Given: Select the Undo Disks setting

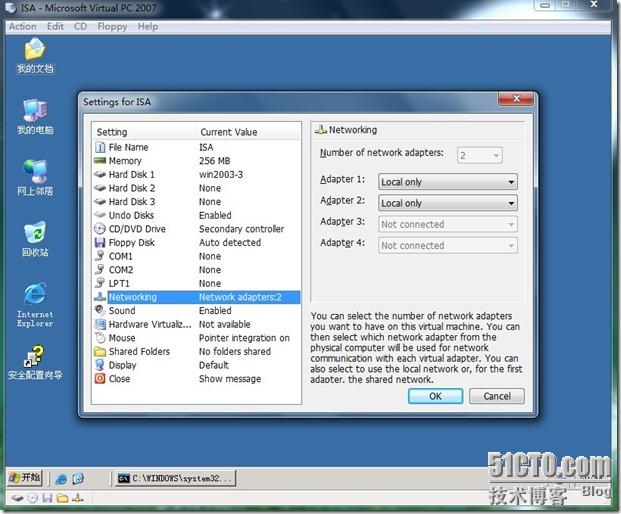Looking at the screenshot, I should point(196,215).
